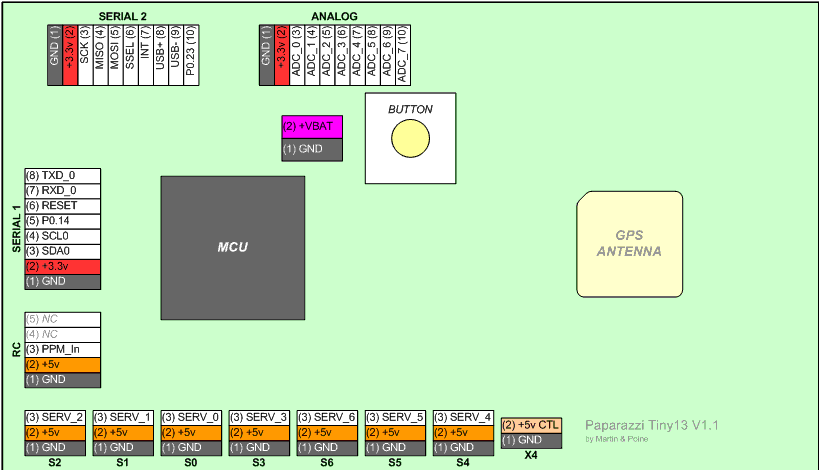Screen dimensions: 819x470
Task: Select the (2) +5v pin on S4
Action: click(463, 432)
